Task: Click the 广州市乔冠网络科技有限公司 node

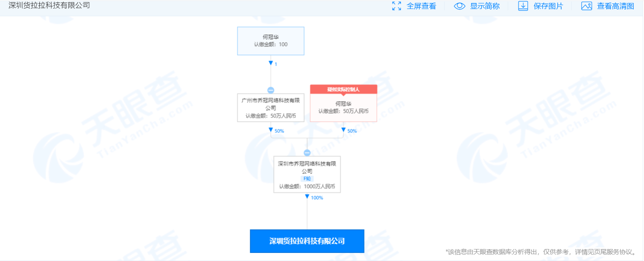Action: 271,107
